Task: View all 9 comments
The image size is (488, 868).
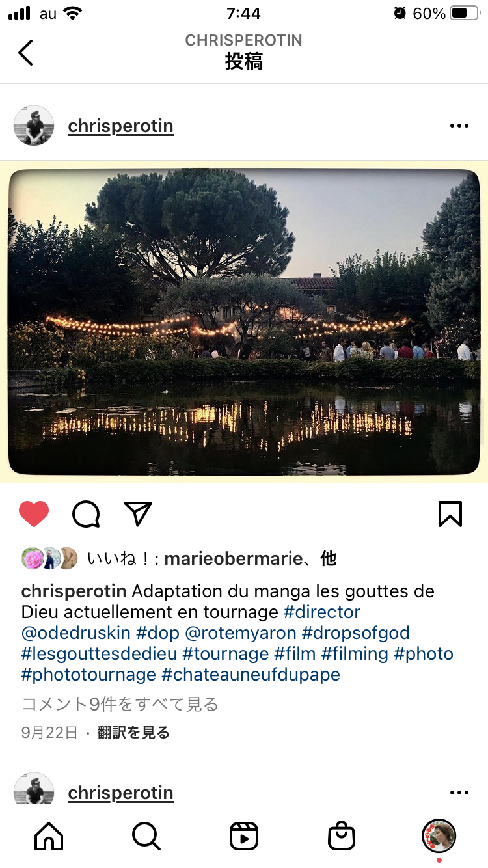Action: pos(120,704)
